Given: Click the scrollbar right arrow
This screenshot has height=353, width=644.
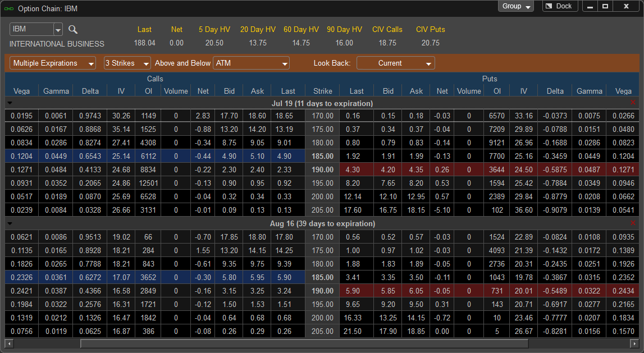Looking at the screenshot, I should pyautogui.click(x=634, y=343).
